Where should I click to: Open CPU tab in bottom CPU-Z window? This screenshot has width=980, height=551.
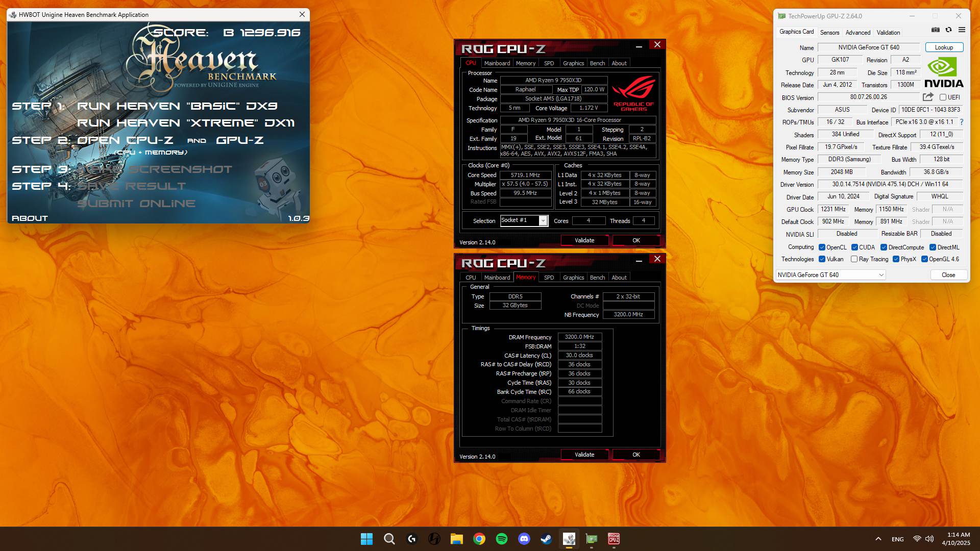471,278
